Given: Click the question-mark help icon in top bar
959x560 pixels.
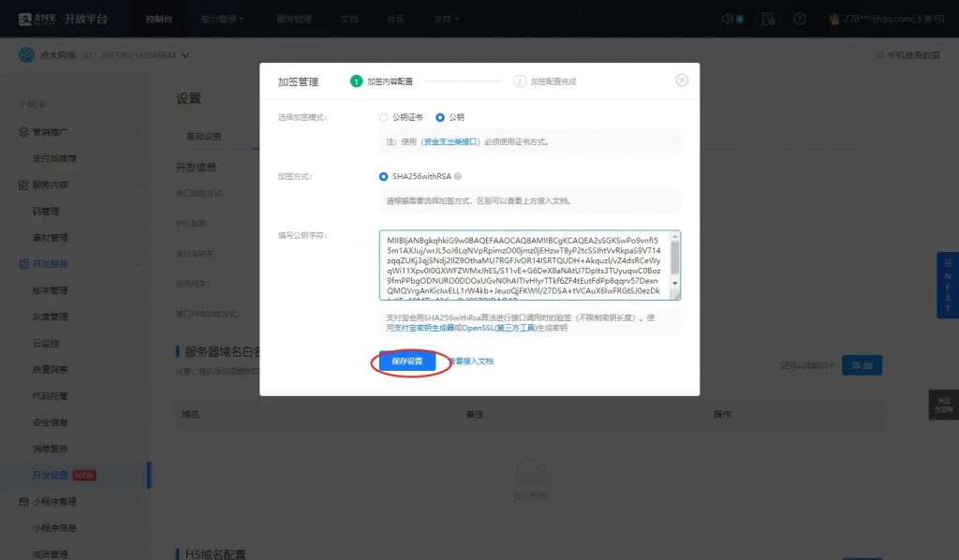Looking at the screenshot, I should (799, 18).
